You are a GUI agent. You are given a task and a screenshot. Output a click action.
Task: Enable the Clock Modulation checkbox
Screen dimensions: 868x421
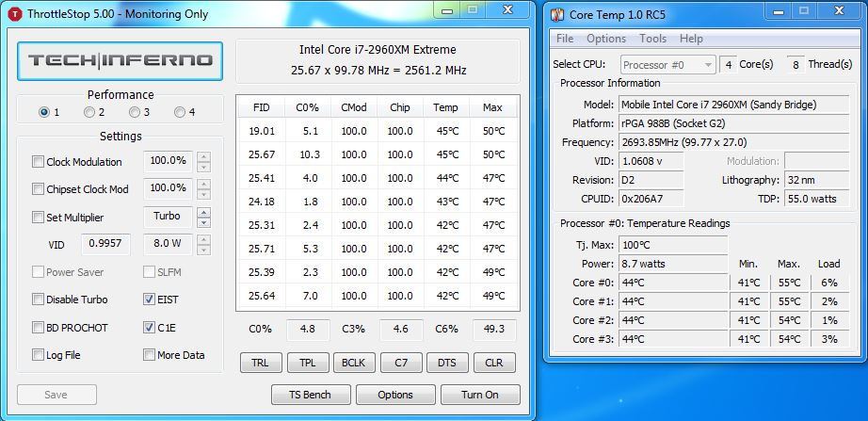[x=38, y=162]
